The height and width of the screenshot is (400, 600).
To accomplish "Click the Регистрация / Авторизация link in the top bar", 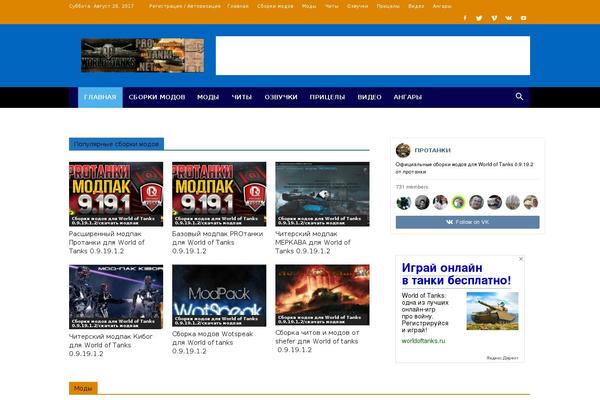I will [x=185, y=6].
